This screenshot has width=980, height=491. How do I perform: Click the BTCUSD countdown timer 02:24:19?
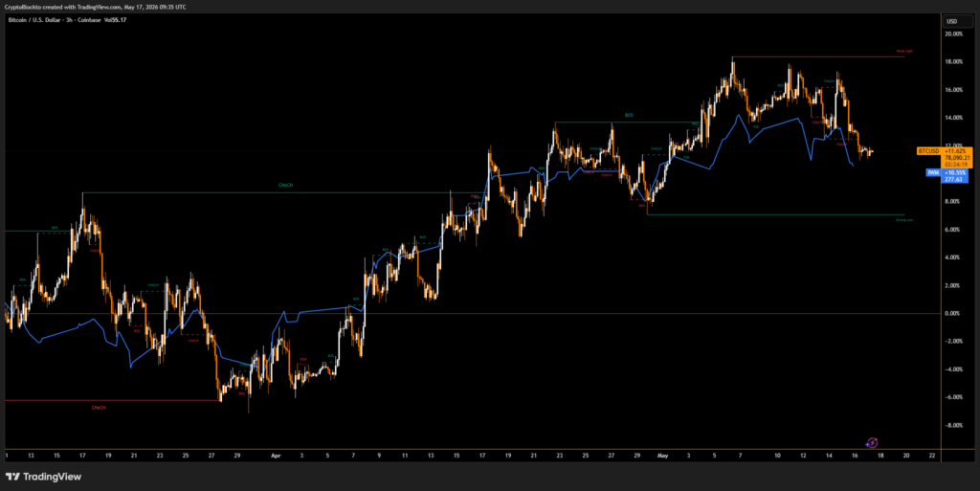pyautogui.click(x=957, y=165)
